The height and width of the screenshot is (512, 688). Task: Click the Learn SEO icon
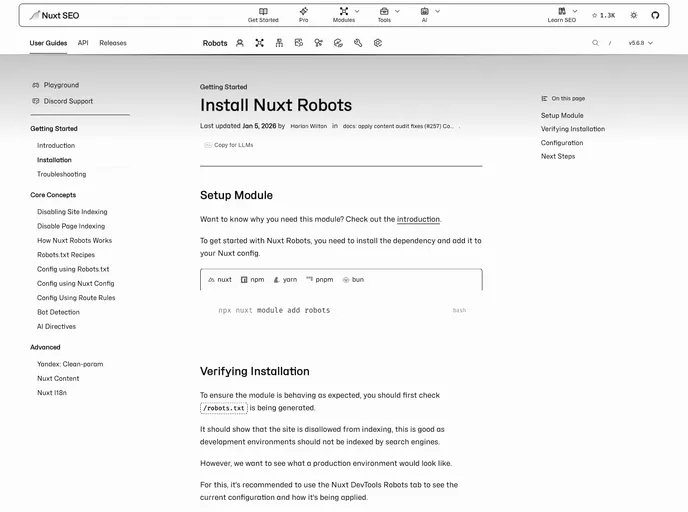[562, 11]
